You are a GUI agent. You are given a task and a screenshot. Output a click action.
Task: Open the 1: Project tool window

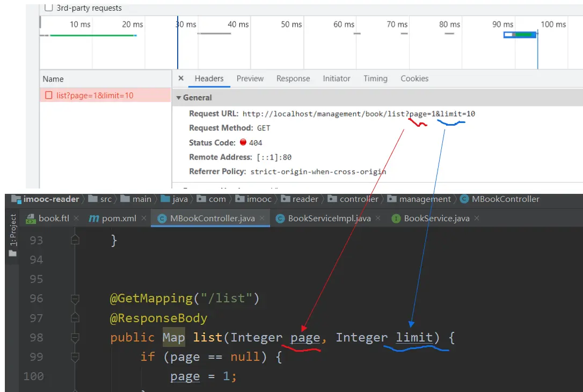click(13, 235)
